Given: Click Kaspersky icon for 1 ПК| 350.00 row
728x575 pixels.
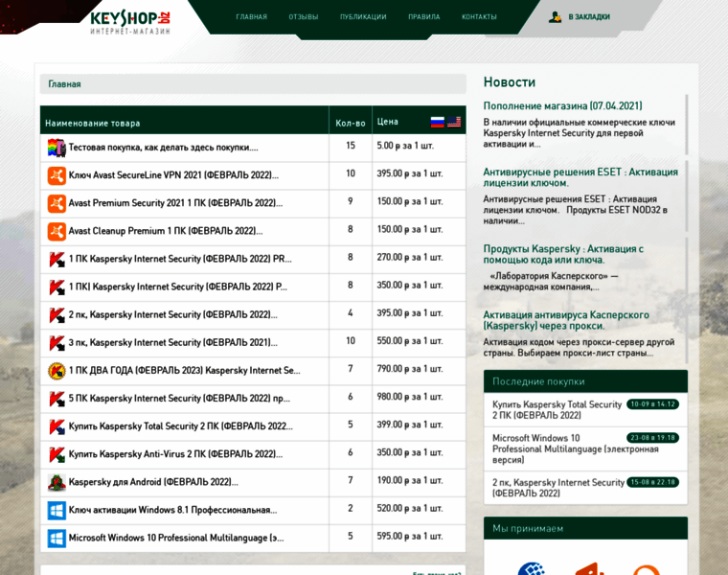Looking at the screenshot, I should point(57,287).
